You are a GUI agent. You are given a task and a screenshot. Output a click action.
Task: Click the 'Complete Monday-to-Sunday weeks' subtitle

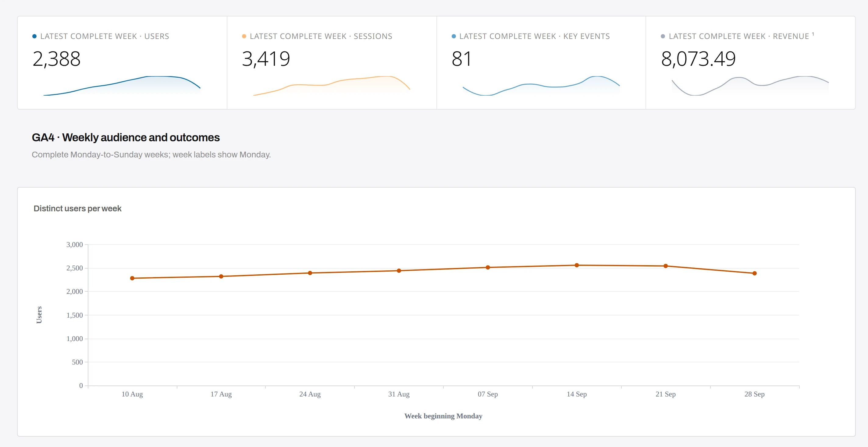(x=151, y=154)
